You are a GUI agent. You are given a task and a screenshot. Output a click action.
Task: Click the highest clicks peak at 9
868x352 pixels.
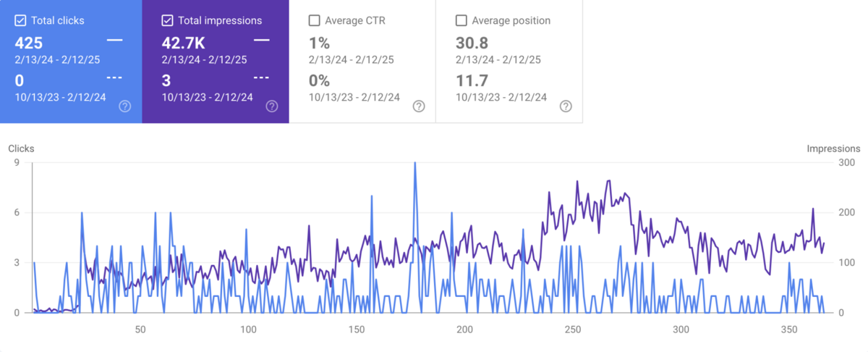click(414, 164)
